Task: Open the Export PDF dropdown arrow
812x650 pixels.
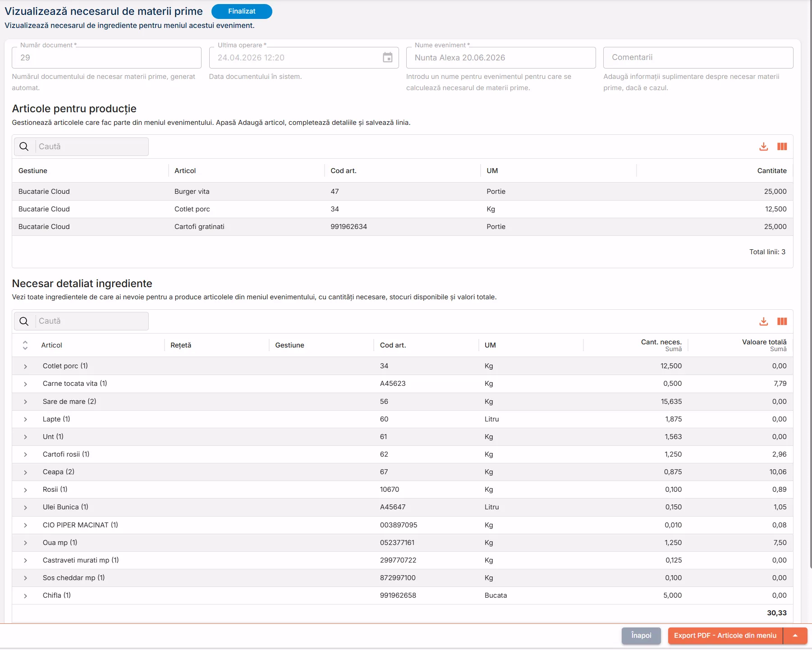Action: (x=795, y=636)
